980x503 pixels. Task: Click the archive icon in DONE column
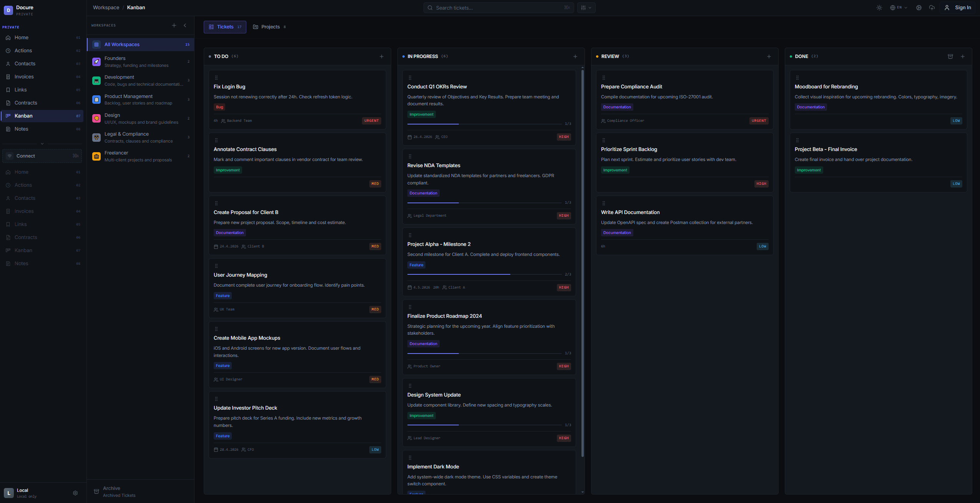click(950, 56)
